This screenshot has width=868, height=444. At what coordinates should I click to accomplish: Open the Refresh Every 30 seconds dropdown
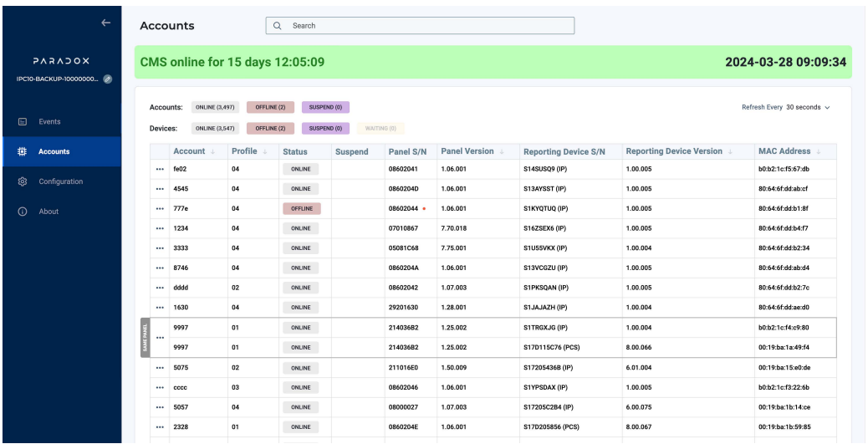[796, 107]
